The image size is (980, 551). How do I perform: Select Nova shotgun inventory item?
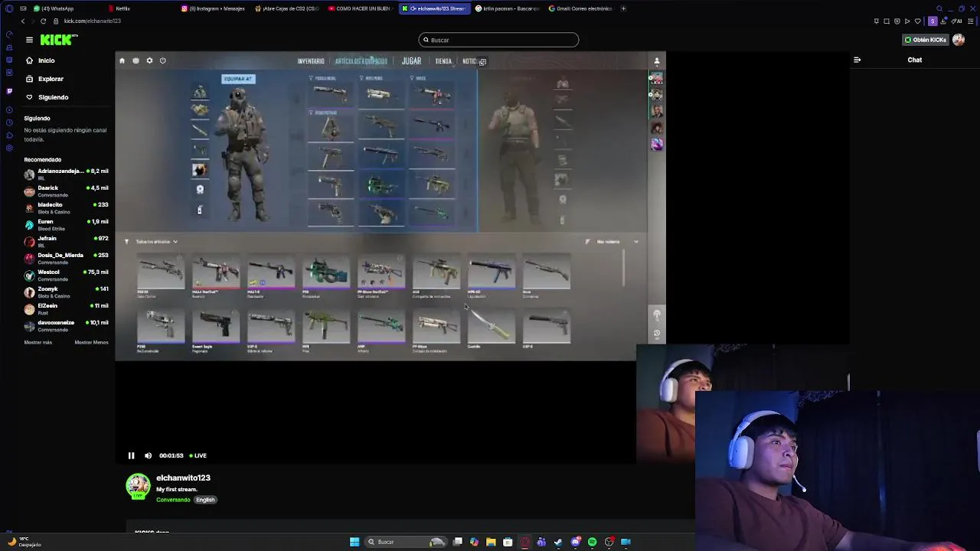[547, 274]
